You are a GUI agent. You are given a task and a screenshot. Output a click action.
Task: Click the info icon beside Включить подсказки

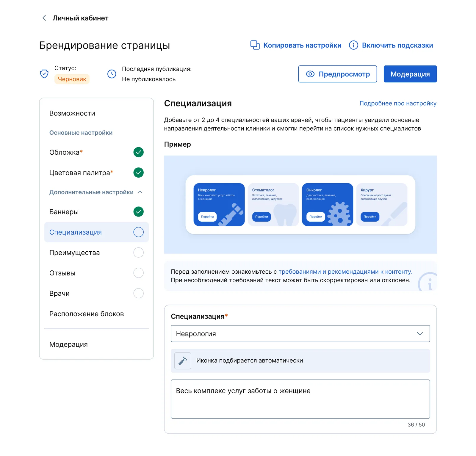[x=353, y=45]
